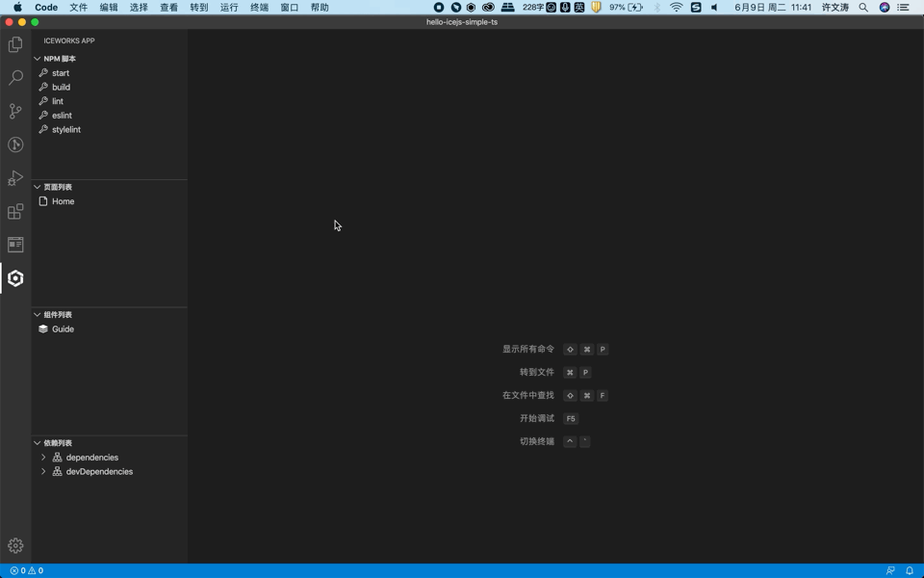Click the dependencies tree icon

pos(57,457)
